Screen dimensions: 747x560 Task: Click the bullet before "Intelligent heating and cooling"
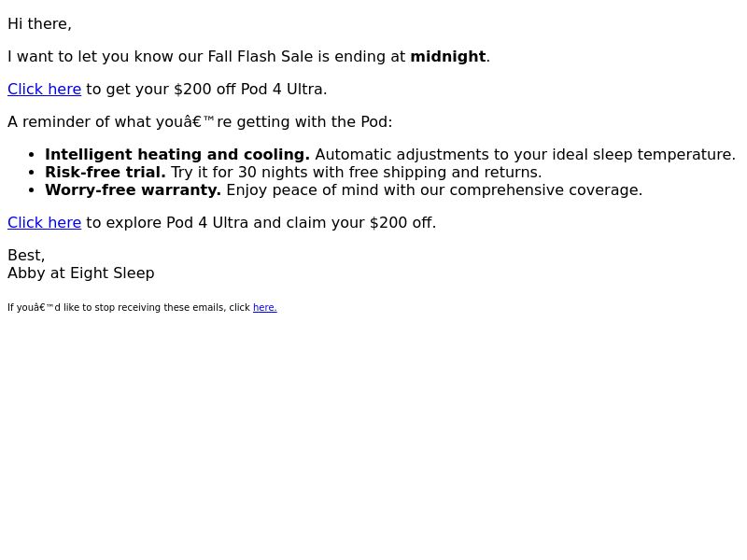[32, 155]
